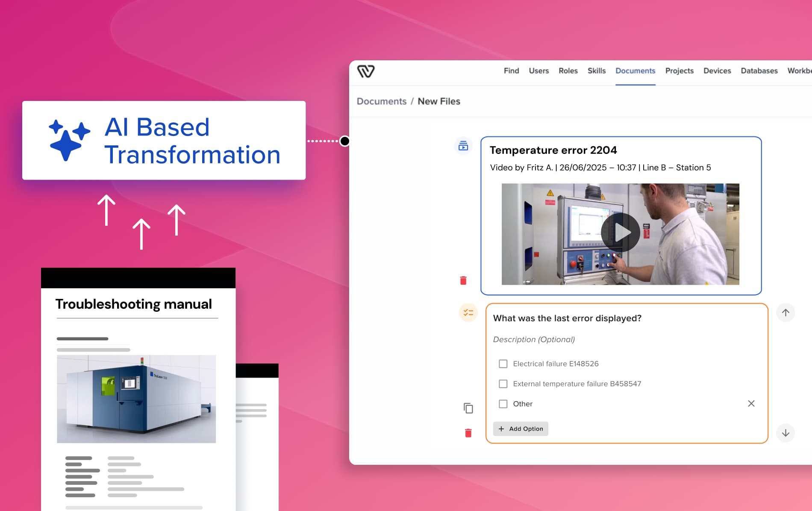Click the video block type icon
812x511 pixels.
[x=463, y=146]
